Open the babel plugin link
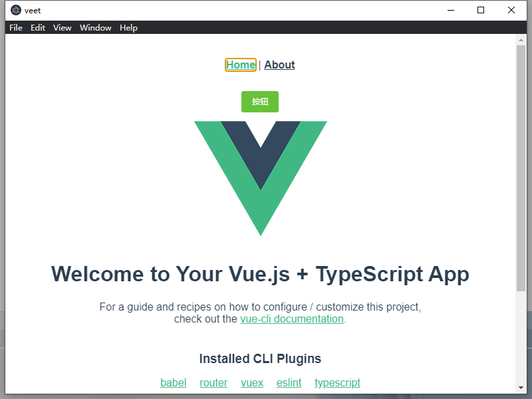Image resolution: width=532 pixels, height=399 pixels. [174, 382]
